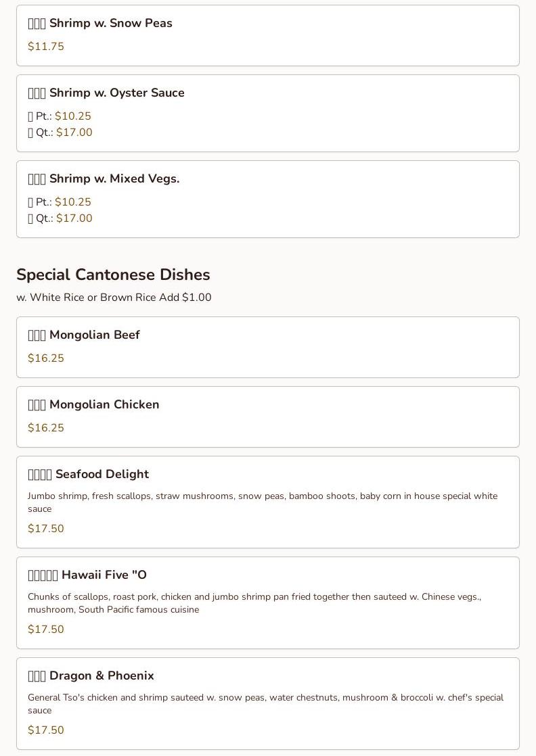
Task: Click the White or Brown Rice add-on note
Action: [114, 298]
